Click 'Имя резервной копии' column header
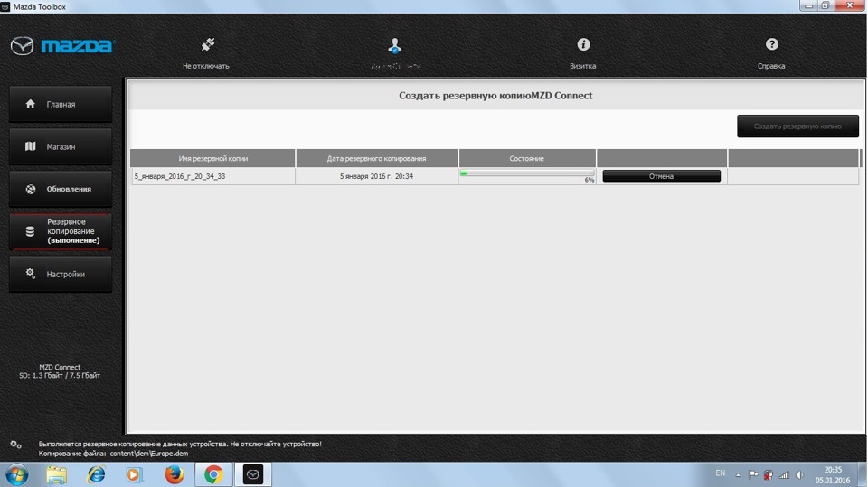868x487 pixels. coord(212,158)
